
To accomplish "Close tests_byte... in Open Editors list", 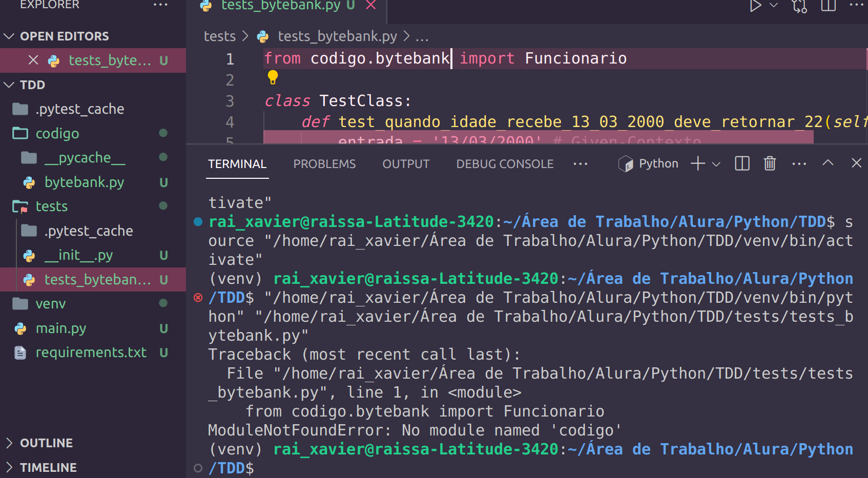I will (33, 60).
